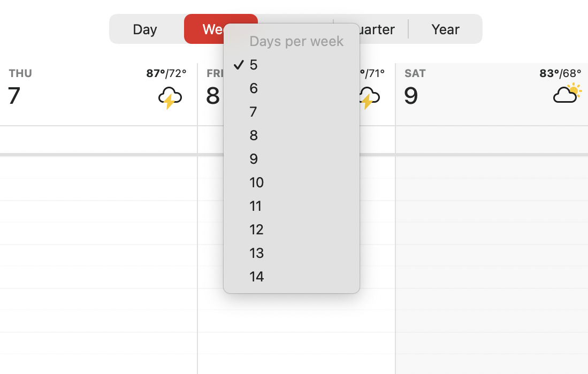
Task: Click Thursday's 87°/72° temperature forecast
Action: (166, 73)
